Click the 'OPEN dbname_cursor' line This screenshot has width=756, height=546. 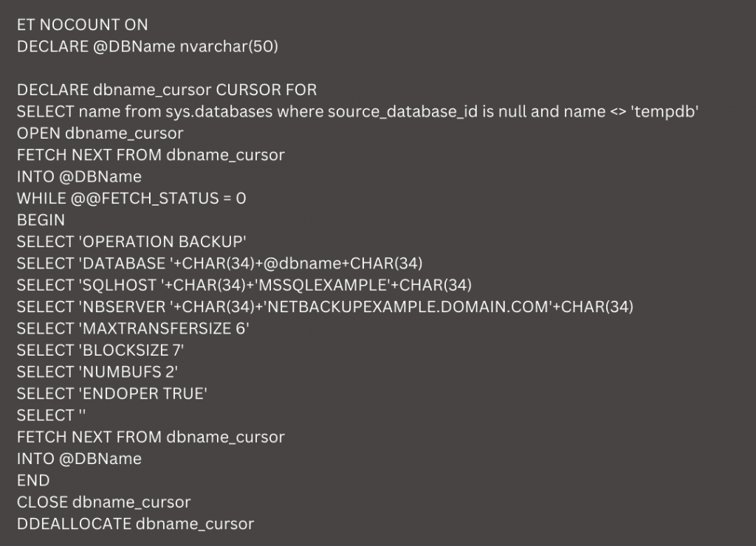pyautogui.click(x=100, y=134)
